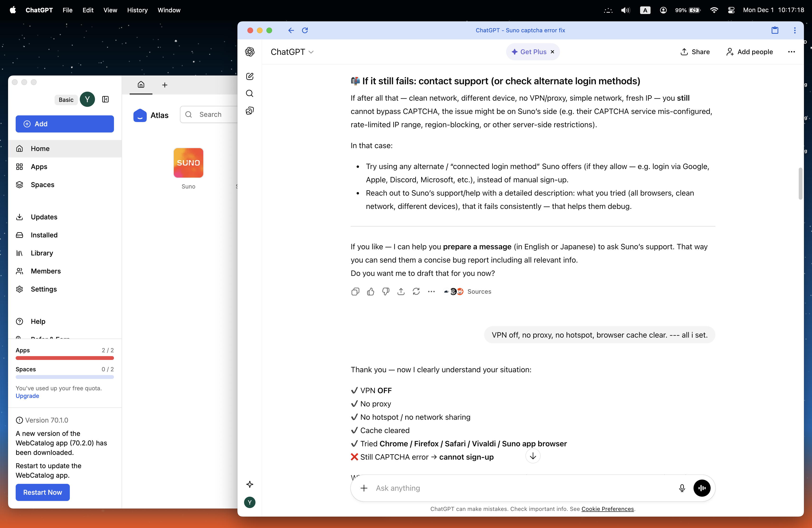Thumbs up the response
This screenshot has width=812, height=528.
point(371,292)
